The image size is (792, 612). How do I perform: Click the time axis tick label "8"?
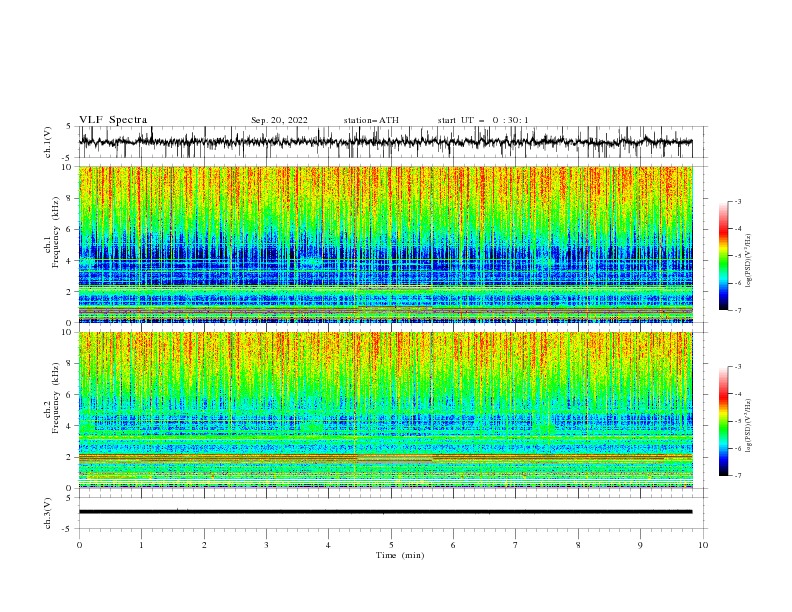tap(578, 545)
